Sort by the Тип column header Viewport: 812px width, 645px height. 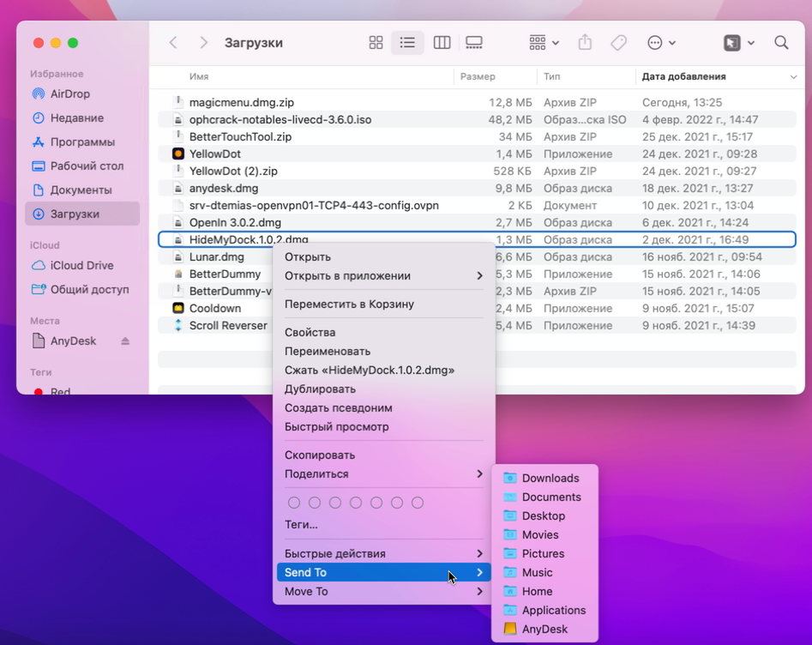tap(552, 76)
